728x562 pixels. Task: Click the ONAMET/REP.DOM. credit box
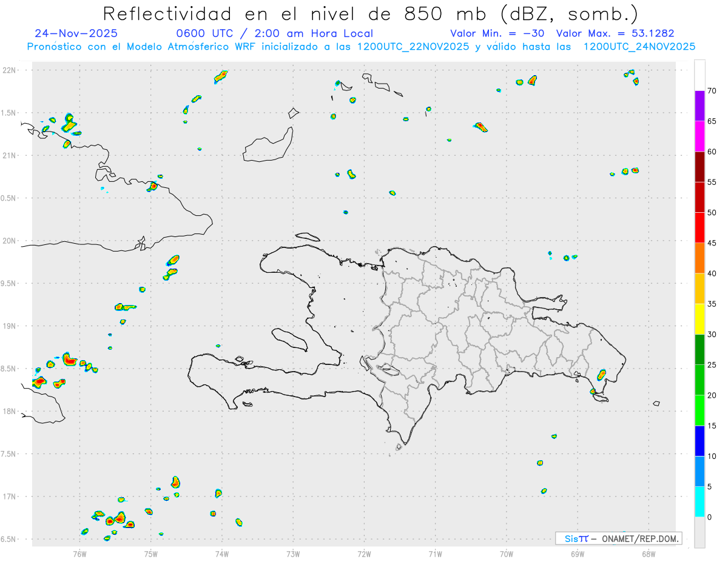click(619, 538)
